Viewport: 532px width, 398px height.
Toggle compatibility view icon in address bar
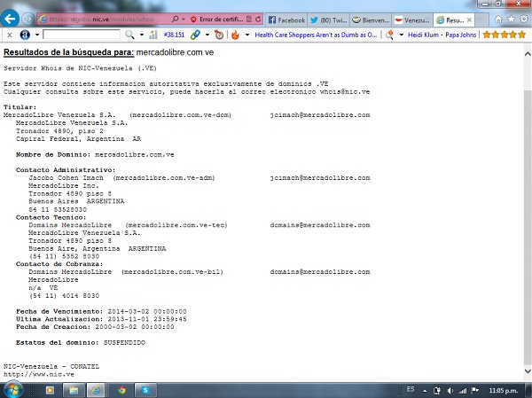249,20
